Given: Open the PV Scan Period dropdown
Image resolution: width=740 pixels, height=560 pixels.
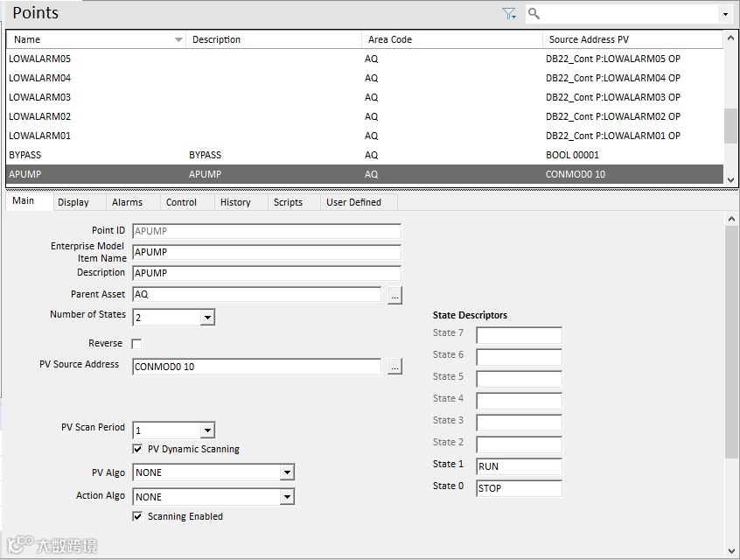Looking at the screenshot, I should [207, 430].
